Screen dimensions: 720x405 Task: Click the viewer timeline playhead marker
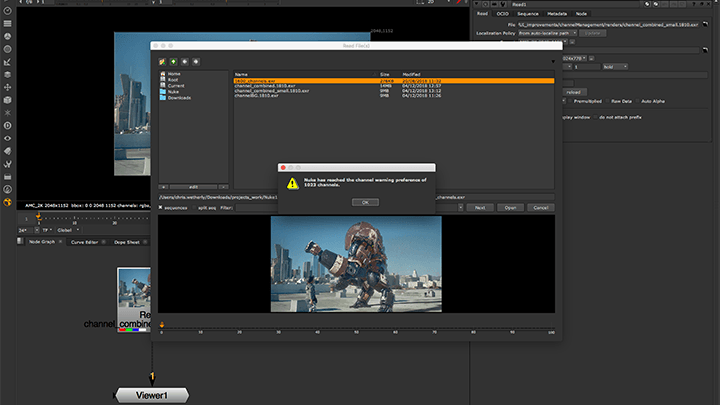click(39, 216)
